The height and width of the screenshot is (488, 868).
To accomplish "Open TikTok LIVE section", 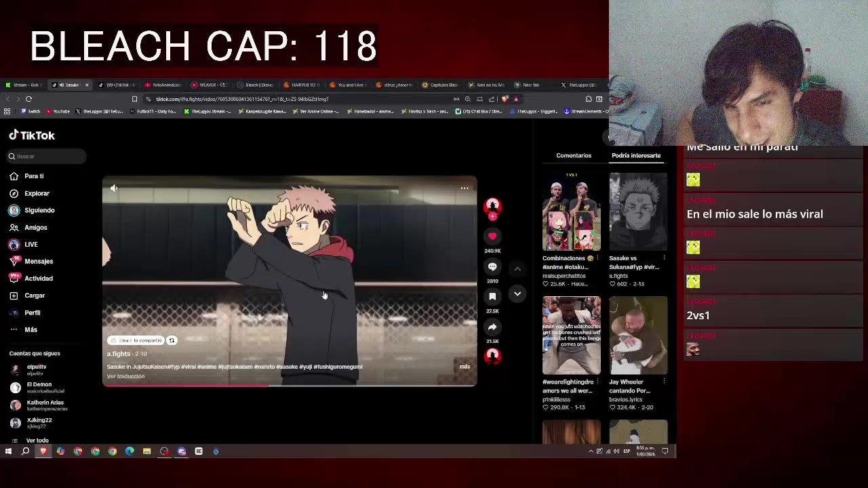I will 24,244.
